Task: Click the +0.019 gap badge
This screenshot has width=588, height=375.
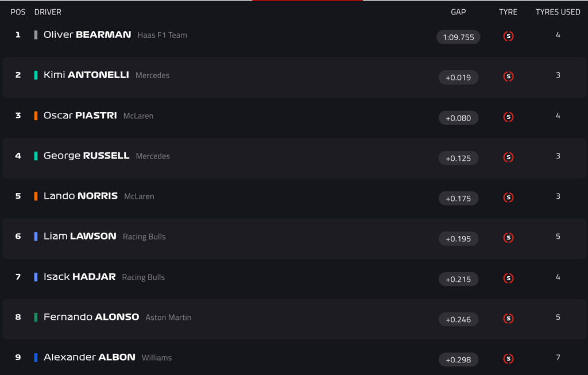Action: [458, 77]
